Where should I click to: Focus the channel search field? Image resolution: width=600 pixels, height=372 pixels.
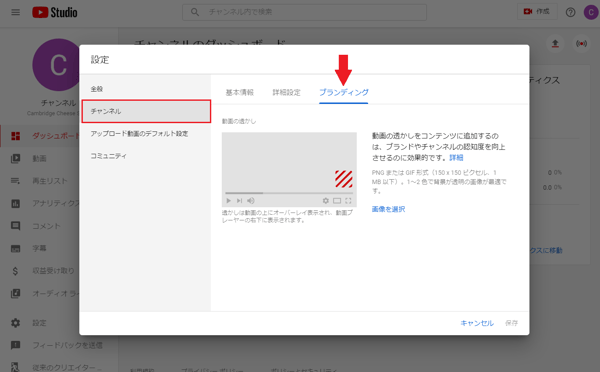[x=304, y=12]
